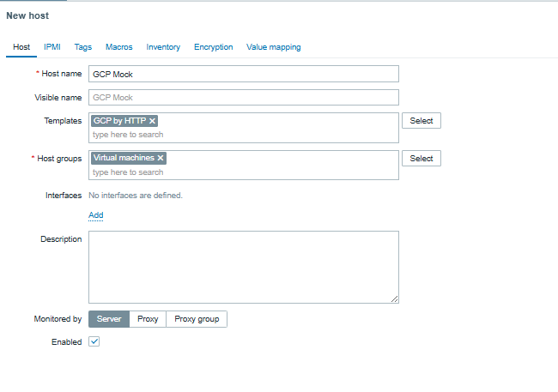Remove the Virtual machines host group tag
This screenshot has height=392, width=558.
(x=161, y=158)
